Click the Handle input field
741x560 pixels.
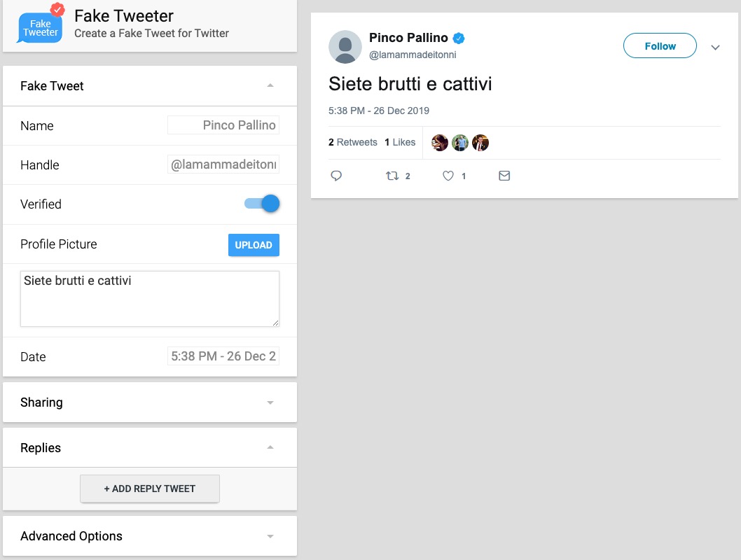(x=223, y=164)
